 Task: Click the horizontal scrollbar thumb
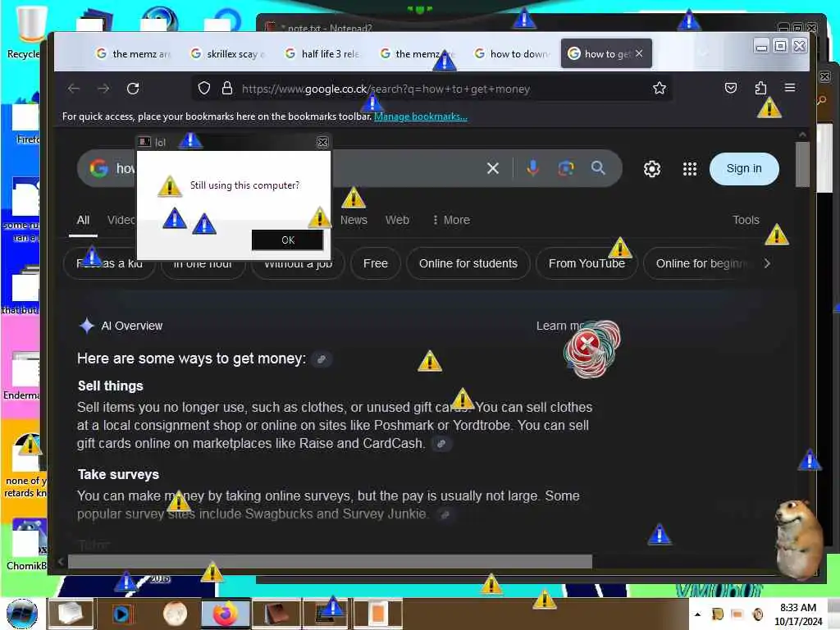click(x=330, y=561)
